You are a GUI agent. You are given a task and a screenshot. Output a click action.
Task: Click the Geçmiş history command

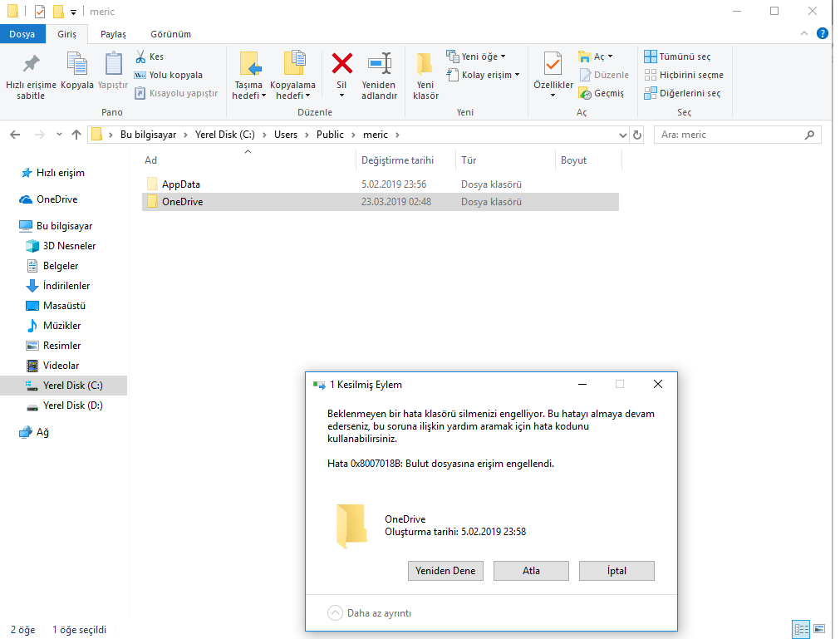coord(601,93)
